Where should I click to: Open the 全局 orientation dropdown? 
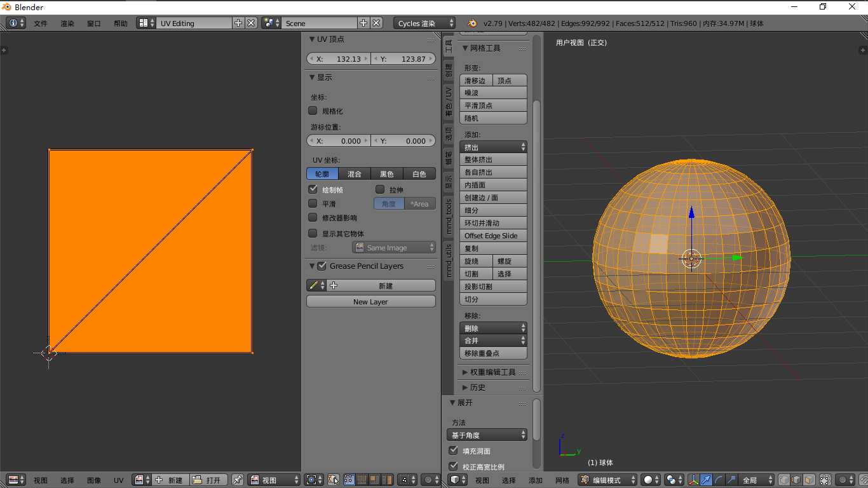pyautogui.click(x=757, y=480)
